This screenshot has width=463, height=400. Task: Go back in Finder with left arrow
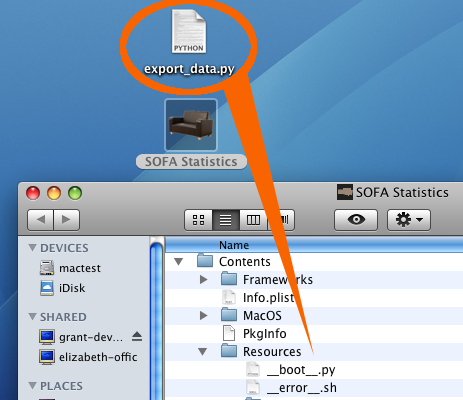pyautogui.click(x=41, y=220)
